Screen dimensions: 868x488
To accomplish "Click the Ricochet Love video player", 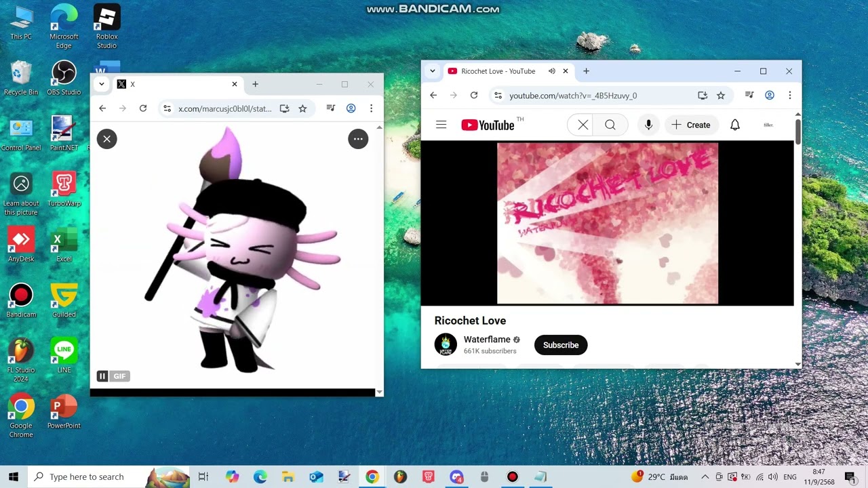I will [608, 223].
